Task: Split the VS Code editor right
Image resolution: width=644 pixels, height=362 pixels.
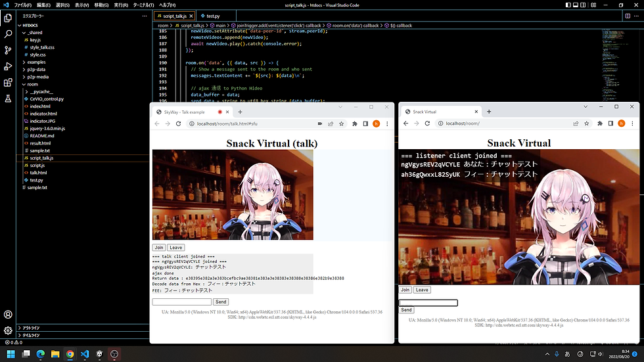Action: (x=628, y=16)
